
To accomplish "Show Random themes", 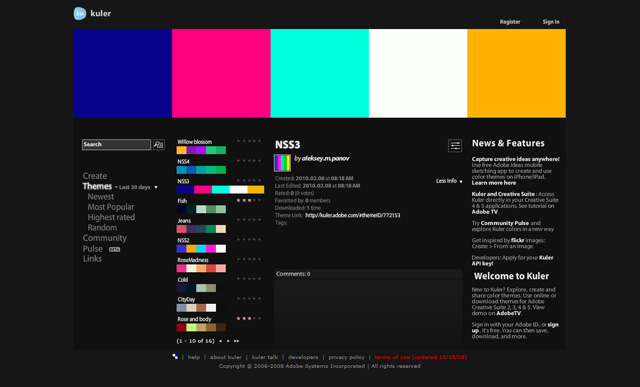I will 102,227.
